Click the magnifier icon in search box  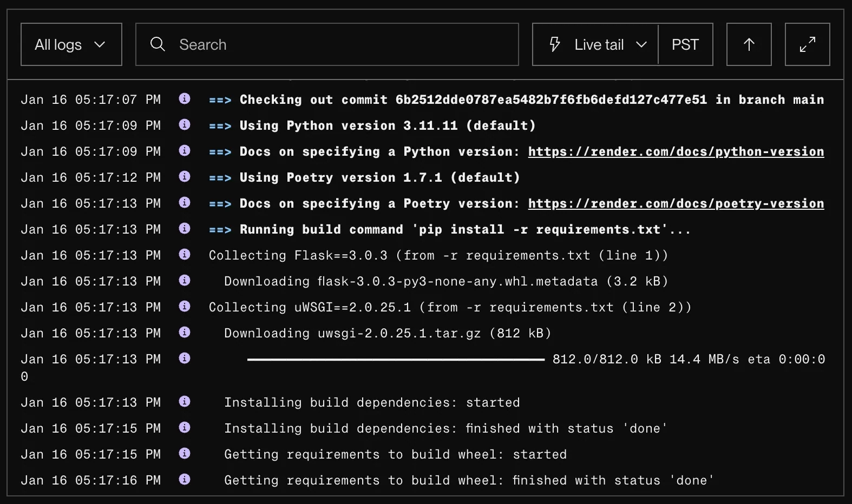pos(158,44)
